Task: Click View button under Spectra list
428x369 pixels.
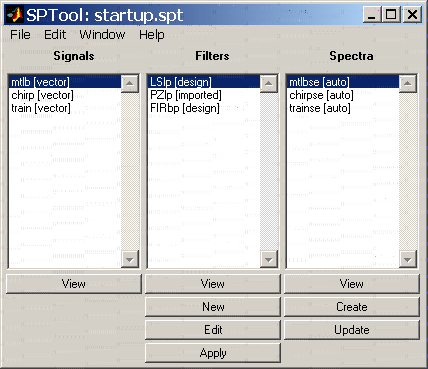Action: point(352,284)
